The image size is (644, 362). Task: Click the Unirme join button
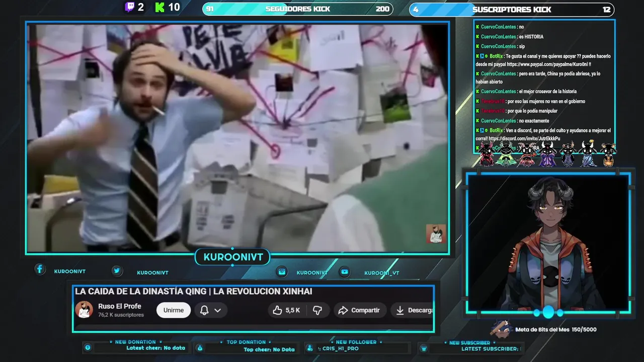[x=174, y=310]
